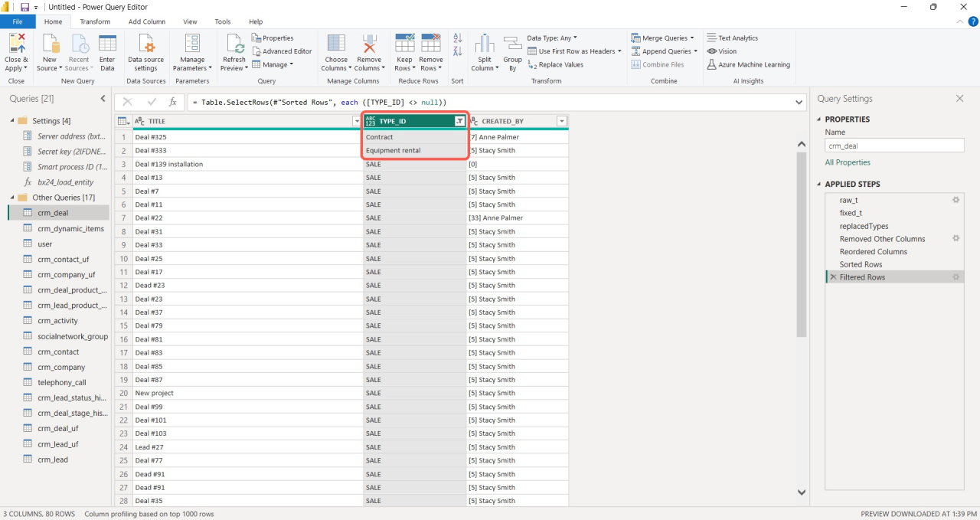This screenshot has height=520, width=980.
Task: Switch to the Transform ribbon tab
Action: pyautogui.click(x=95, y=21)
